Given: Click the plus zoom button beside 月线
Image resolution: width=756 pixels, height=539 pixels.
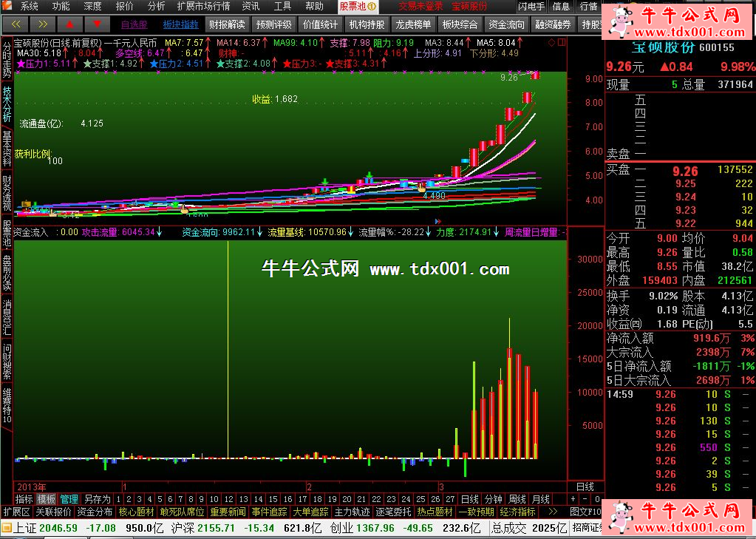Looking at the screenshot, I should pyautogui.click(x=573, y=499).
